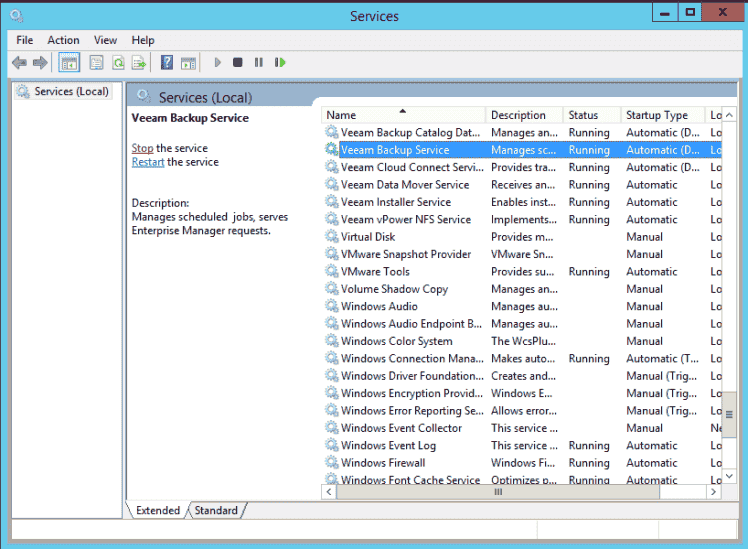This screenshot has height=549, width=748.
Task: Click 'The WcsPlu...' description cell
Action: tap(523, 341)
